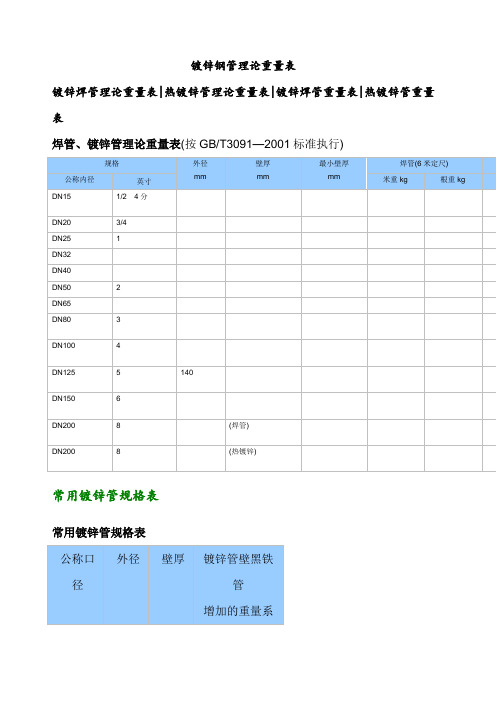Select the 1/2 4分 inch cell
The width and height of the screenshot is (496, 702).
(x=144, y=203)
